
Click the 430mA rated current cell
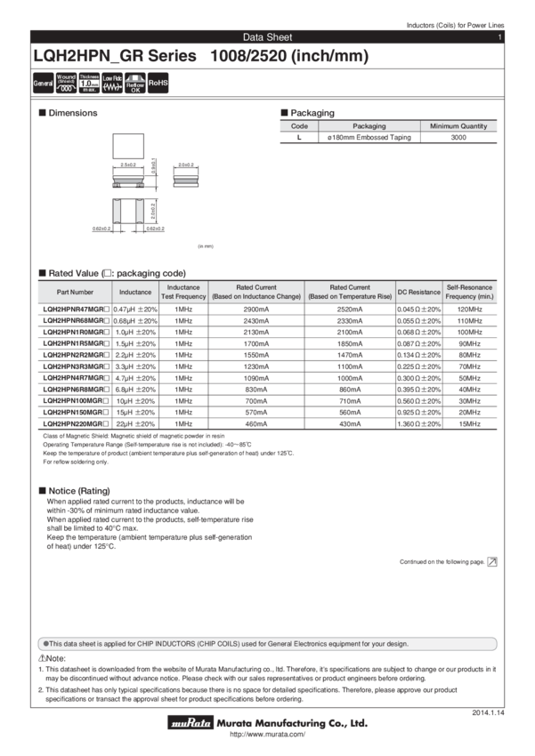tap(350, 424)
